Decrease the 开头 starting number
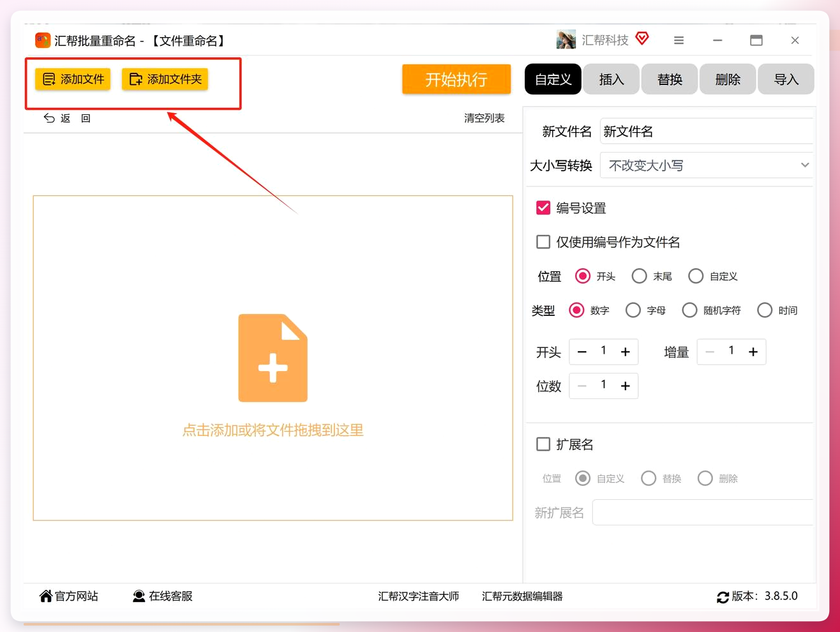The image size is (840, 632). (582, 352)
